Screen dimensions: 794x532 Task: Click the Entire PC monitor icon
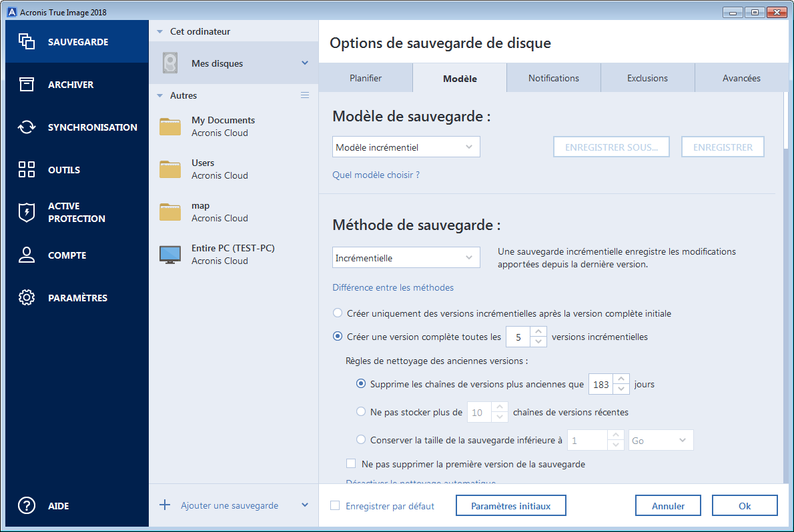tap(170, 255)
